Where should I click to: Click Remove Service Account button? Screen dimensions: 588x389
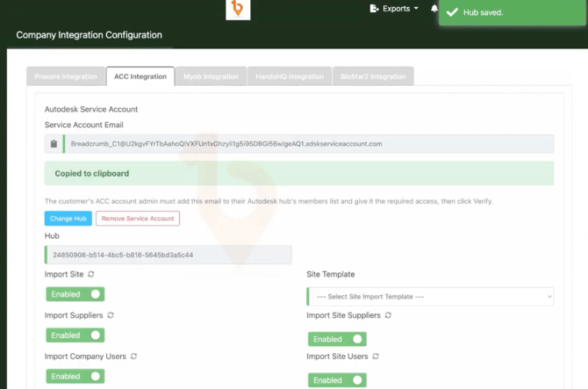pyautogui.click(x=138, y=219)
